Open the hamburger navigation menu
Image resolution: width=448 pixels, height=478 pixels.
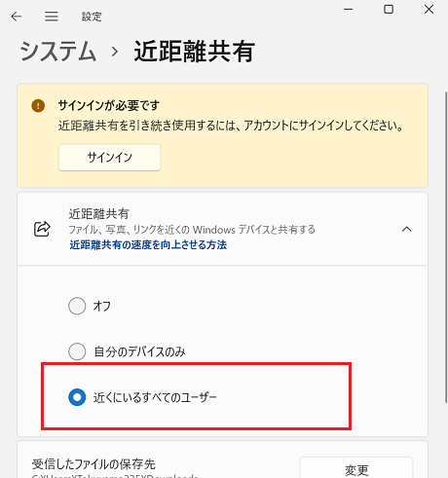(52, 17)
